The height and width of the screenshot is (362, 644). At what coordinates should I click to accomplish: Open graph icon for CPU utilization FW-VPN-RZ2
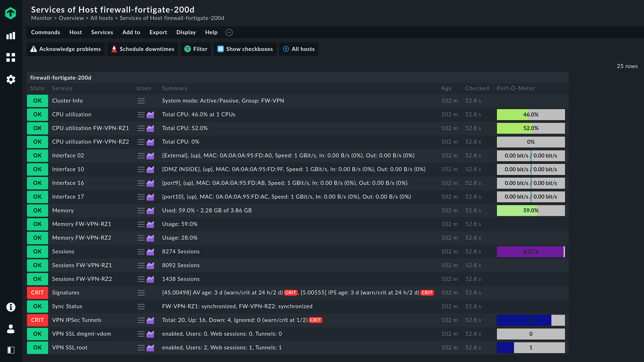[x=150, y=142]
